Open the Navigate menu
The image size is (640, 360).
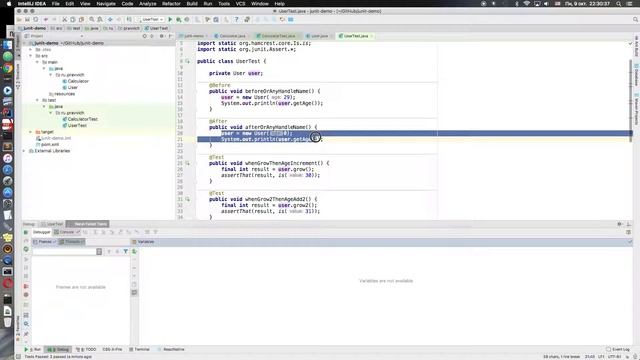click(106, 4)
